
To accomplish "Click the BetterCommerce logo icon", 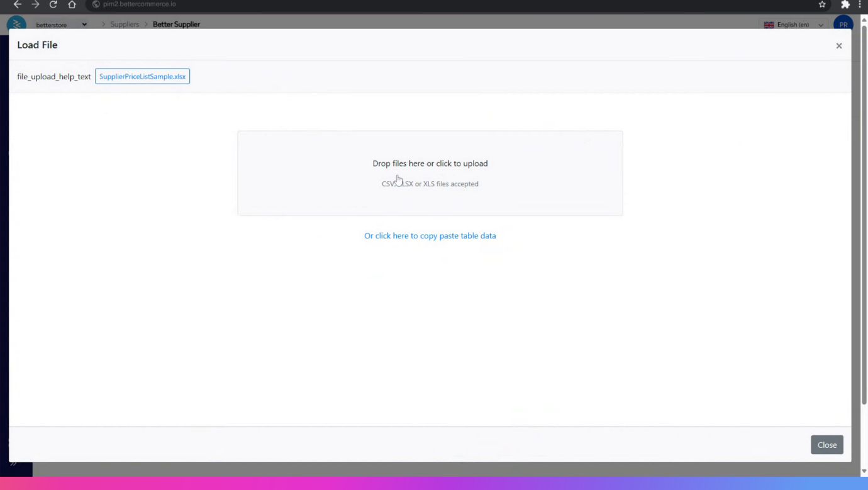I will click(x=16, y=24).
